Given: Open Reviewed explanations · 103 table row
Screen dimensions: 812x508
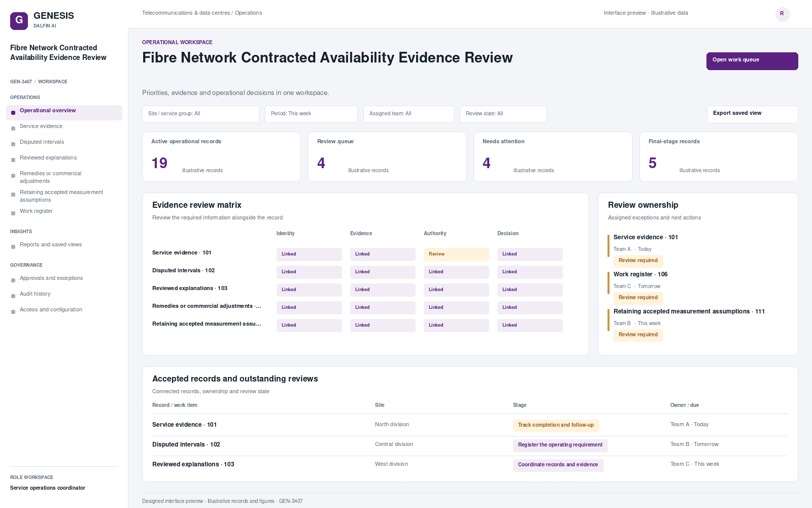Looking at the screenshot, I should (x=470, y=465).
